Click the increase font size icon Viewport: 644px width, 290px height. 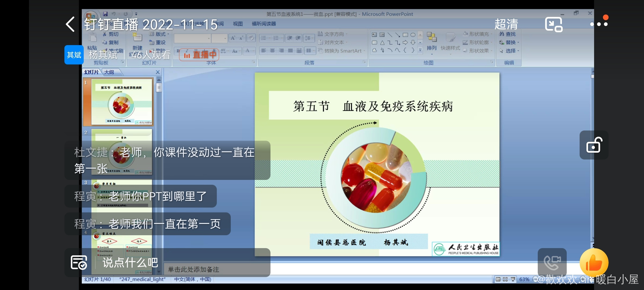click(233, 38)
